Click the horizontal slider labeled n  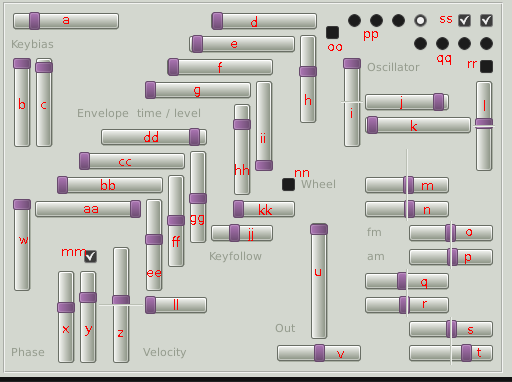[407, 209]
